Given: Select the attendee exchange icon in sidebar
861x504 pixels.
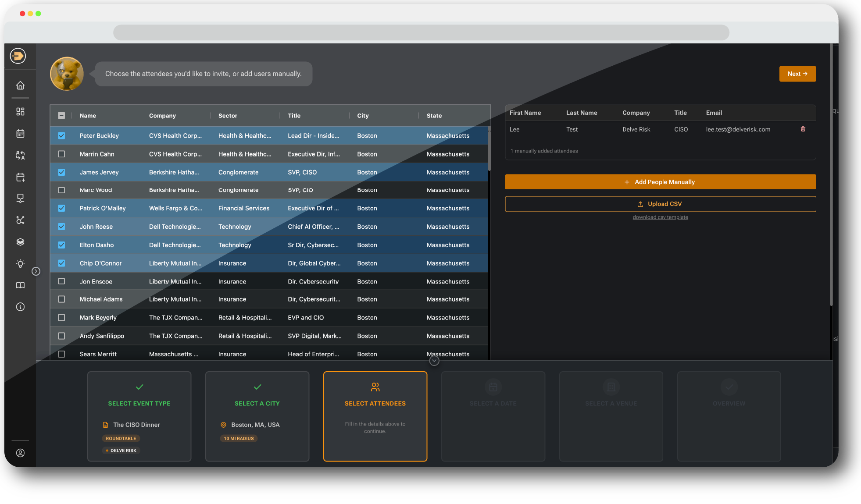Looking at the screenshot, I should click(x=20, y=155).
